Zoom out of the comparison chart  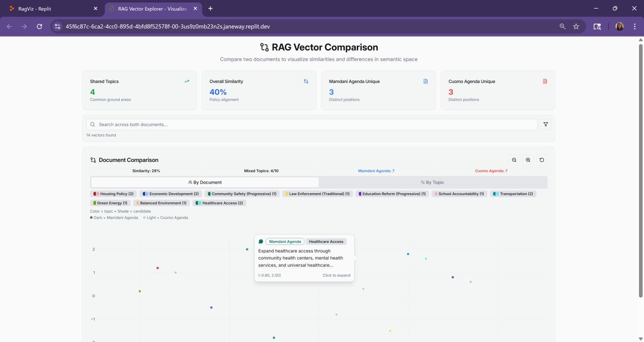(514, 160)
